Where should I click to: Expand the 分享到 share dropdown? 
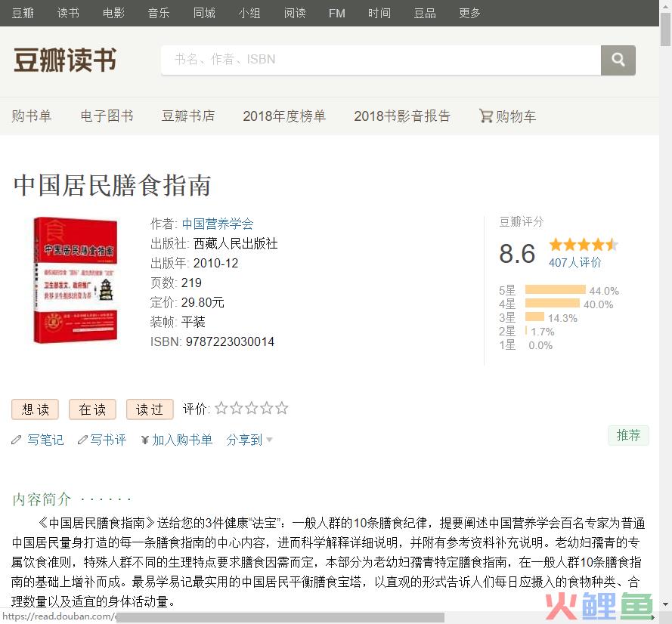(249, 440)
